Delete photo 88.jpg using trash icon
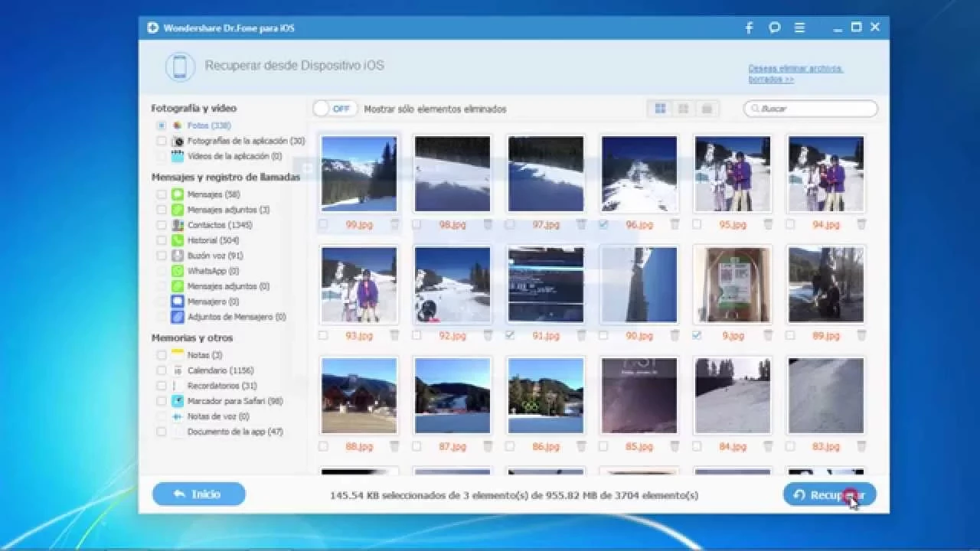This screenshot has height=551, width=980. pos(395,446)
